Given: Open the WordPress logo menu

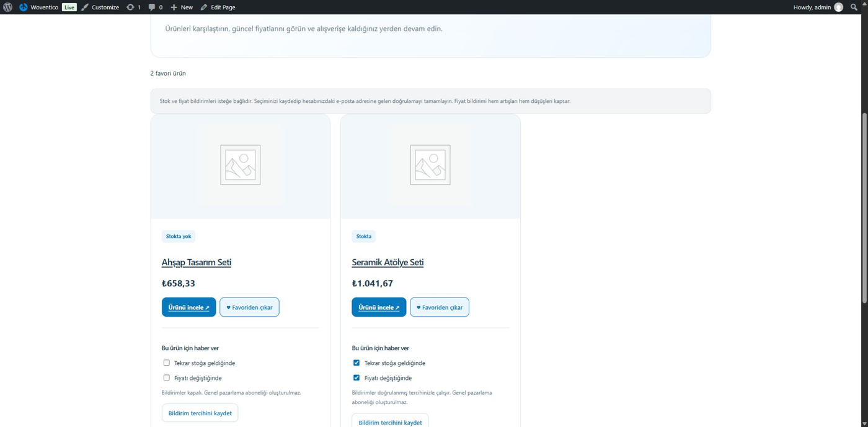Looking at the screenshot, I should pyautogui.click(x=7, y=7).
